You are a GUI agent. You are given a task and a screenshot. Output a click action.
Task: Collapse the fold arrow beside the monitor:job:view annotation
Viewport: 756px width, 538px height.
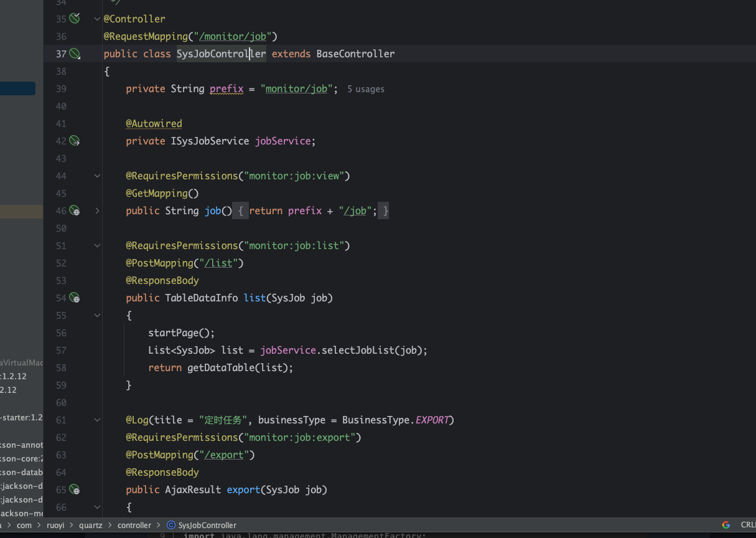pyautogui.click(x=97, y=176)
